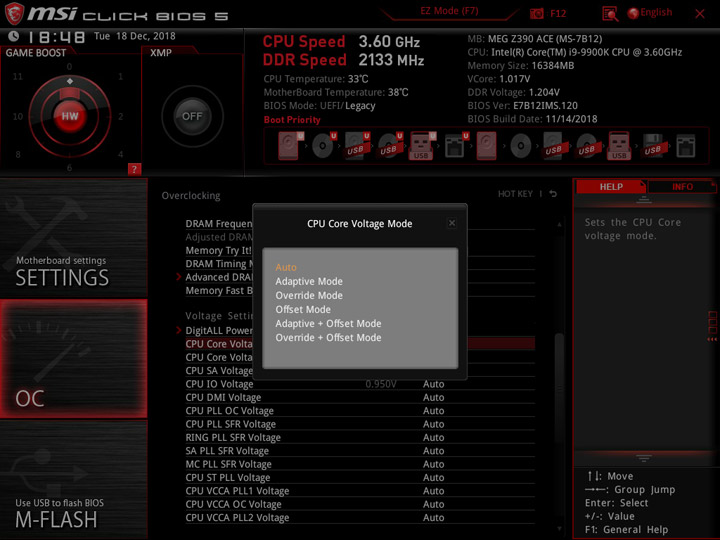Select the UEFI hard disk boot device icon
720x540 pixels.
(x=289, y=146)
